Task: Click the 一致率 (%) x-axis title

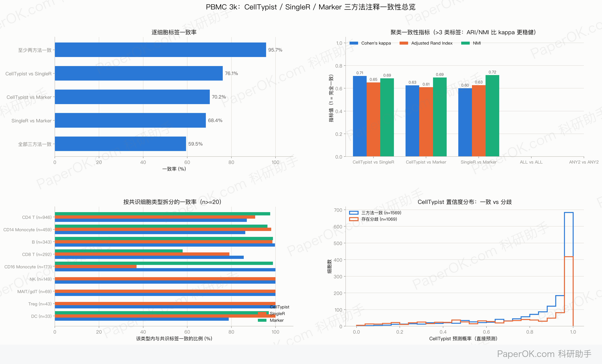Action: [x=174, y=169]
